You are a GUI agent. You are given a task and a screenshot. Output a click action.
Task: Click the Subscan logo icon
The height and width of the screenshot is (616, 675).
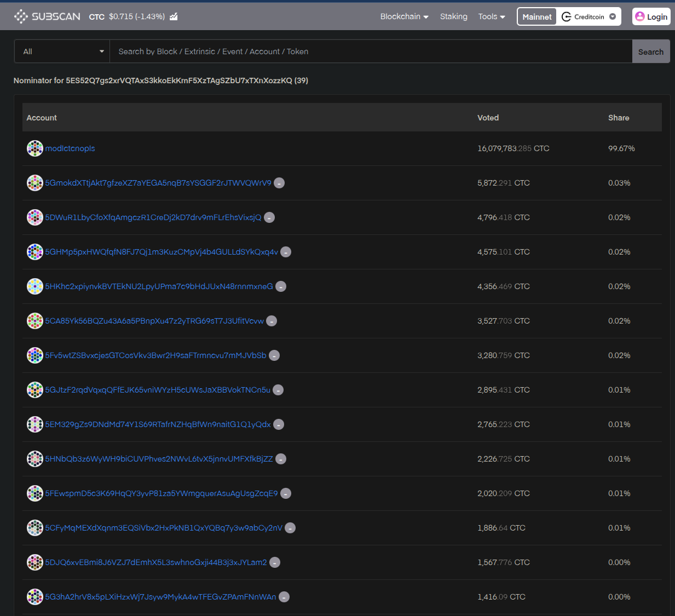click(x=21, y=16)
